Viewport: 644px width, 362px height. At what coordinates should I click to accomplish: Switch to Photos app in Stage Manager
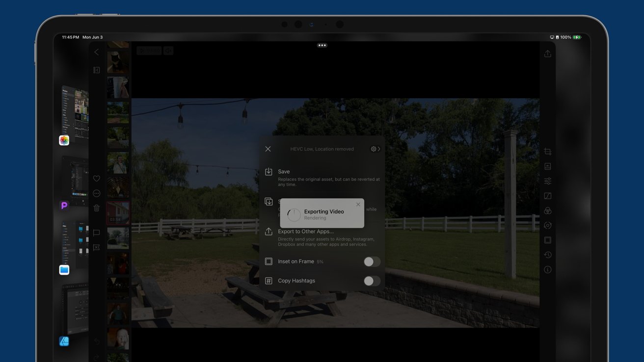click(x=64, y=140)
